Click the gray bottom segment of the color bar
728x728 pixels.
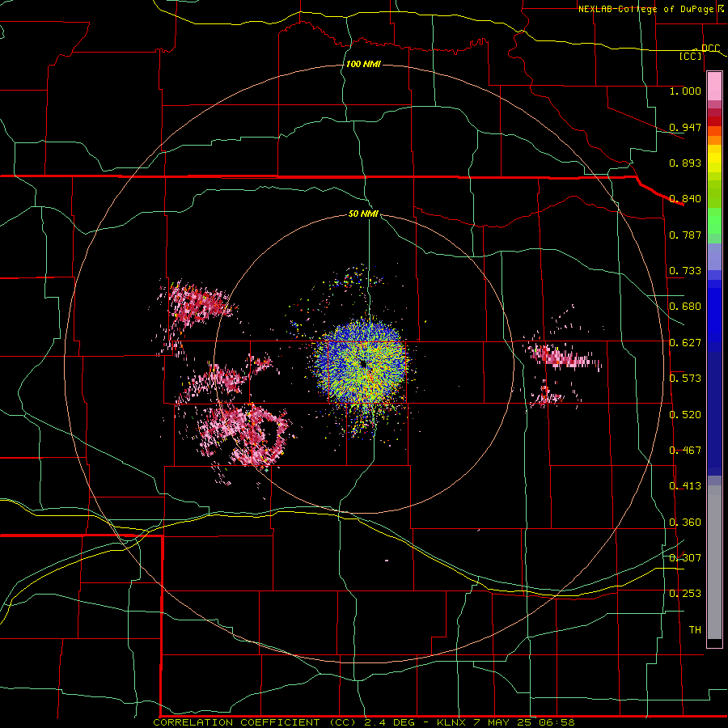click(x=714, y=562)
